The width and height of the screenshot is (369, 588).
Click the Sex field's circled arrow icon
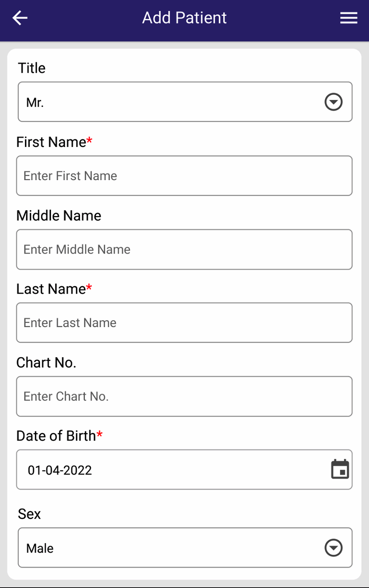(333, 548)
